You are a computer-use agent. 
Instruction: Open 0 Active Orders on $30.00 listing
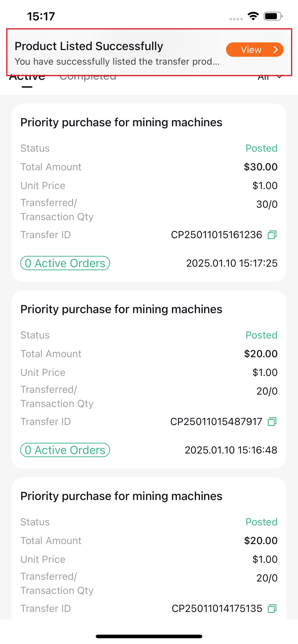65,263
